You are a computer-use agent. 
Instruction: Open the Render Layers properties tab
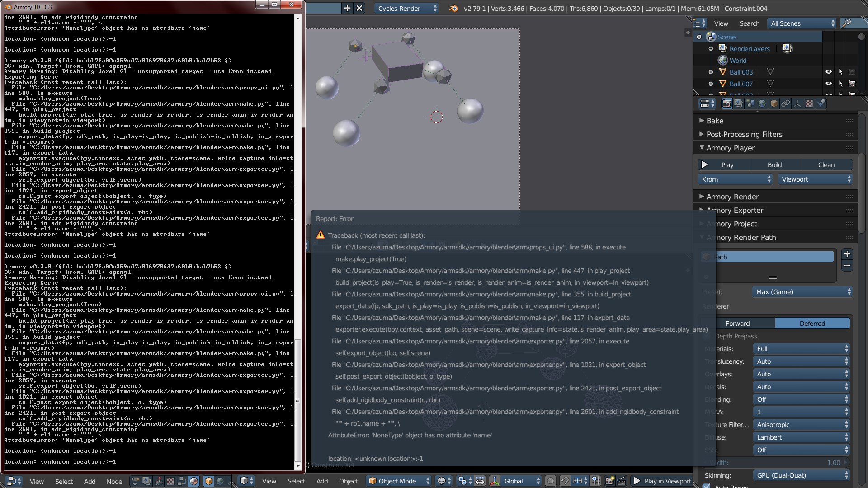(x=738, y=103)
